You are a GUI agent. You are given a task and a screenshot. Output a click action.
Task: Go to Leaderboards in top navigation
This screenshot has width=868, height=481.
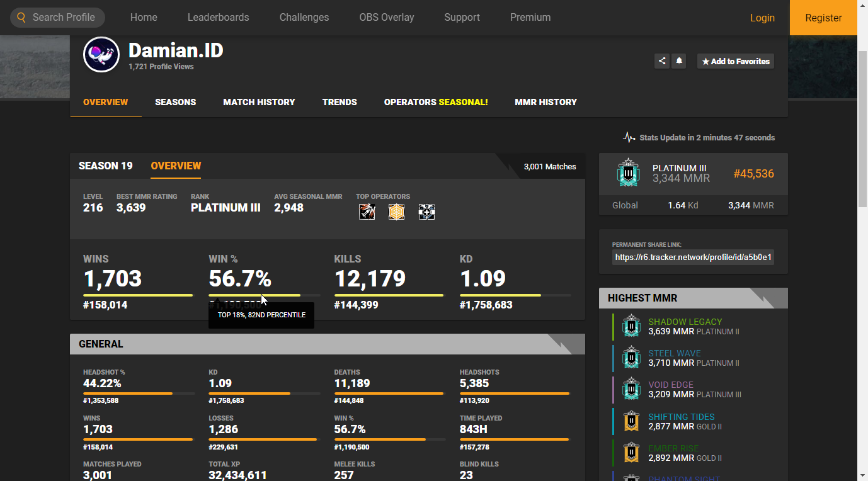click(218, 18)
